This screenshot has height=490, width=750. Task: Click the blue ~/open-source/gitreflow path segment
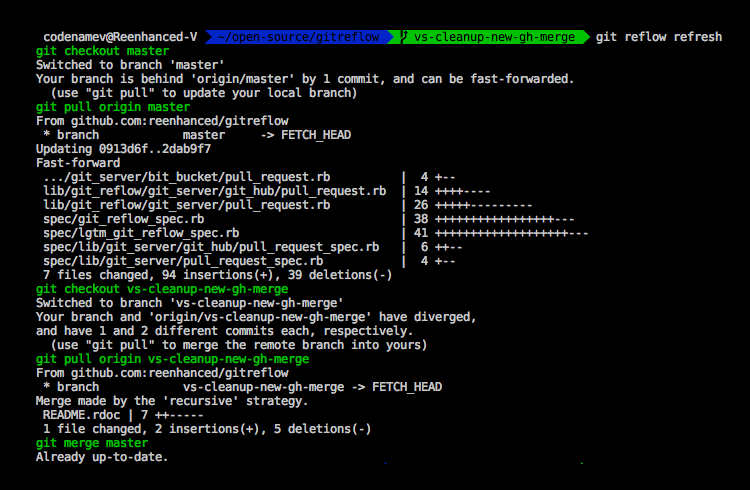tap(296, 37)
